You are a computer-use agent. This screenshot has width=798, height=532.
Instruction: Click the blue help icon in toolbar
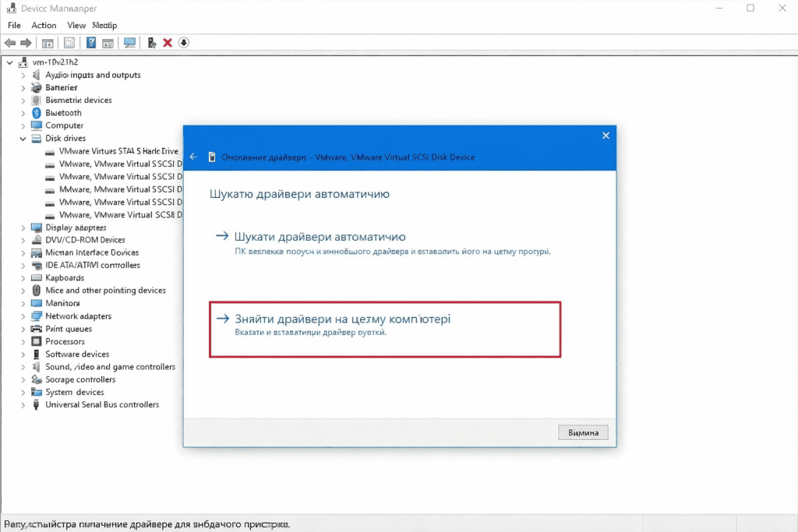(x=91, y=43)
